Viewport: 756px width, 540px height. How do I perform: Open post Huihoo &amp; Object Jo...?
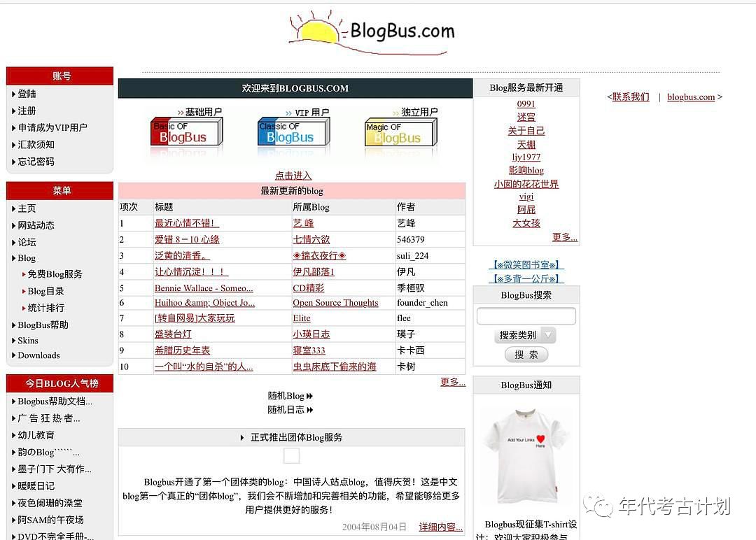pyautogui.click(x=204, y=302)
